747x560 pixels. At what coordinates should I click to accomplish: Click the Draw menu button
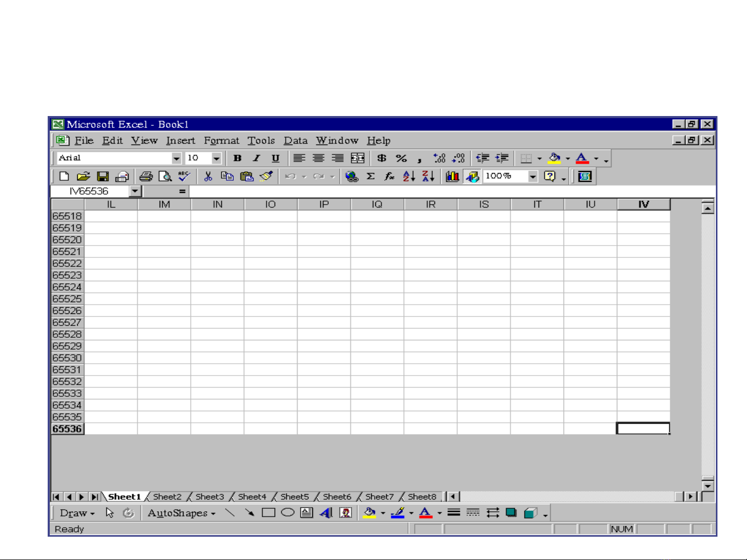click(x=77, y=513)
